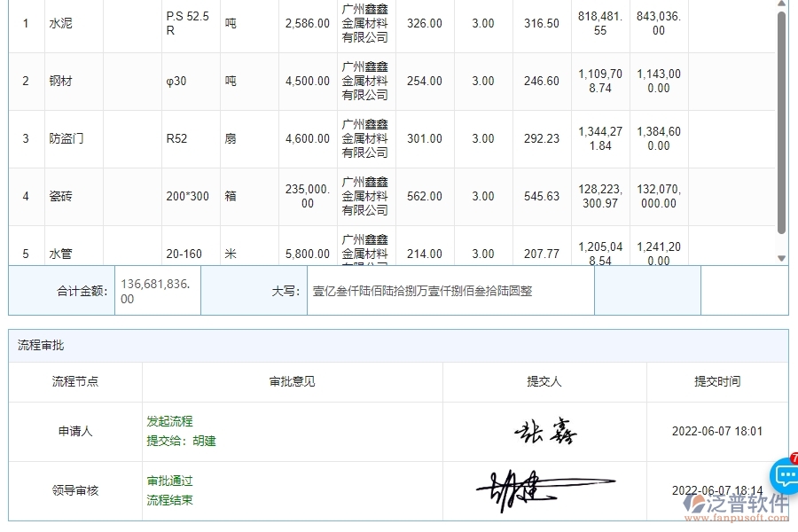Select row 3 material 防盗门
The image size is (798, 532).
click(x=65, y=138)
